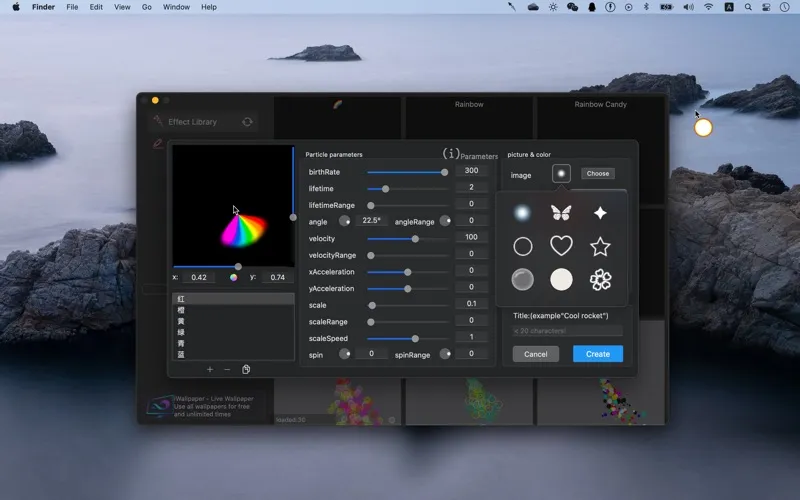Adjust the scale slider
Screen dimensions: 800x500
[x=408, y=306]
